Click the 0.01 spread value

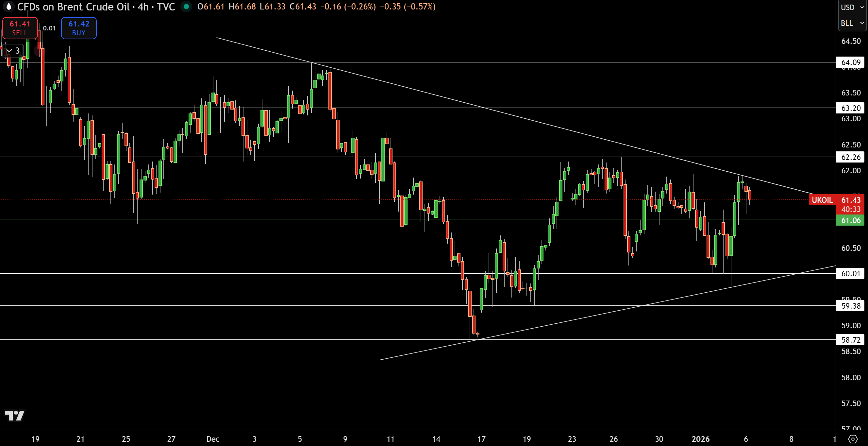pyautogui.click(x=49, y=28)
